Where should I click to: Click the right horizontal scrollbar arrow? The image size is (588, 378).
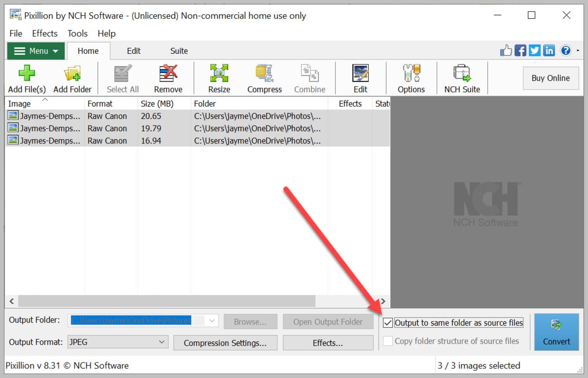coord(382,301)
